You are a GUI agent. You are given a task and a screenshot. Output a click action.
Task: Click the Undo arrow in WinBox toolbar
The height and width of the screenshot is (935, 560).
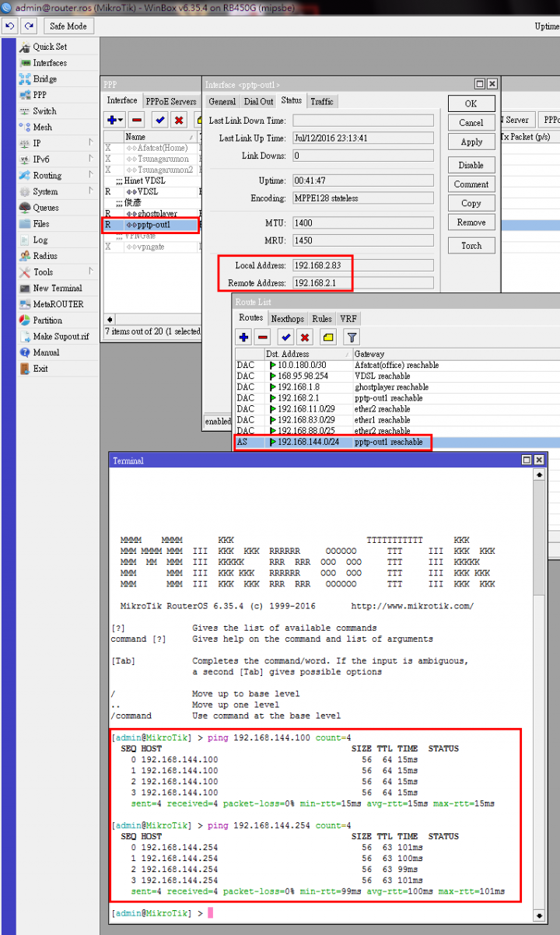(10, 26)
